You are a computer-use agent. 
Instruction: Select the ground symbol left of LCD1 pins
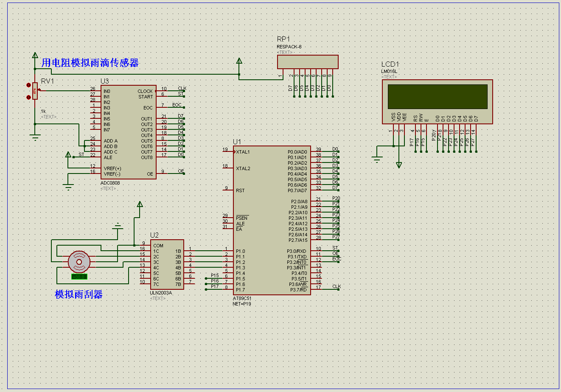coord(377,160)
